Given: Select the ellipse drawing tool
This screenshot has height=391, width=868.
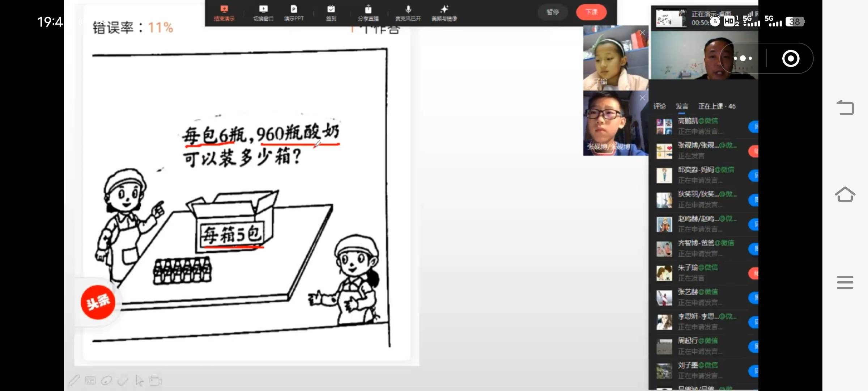Looking at the screenshot, I should click(107, 380).
